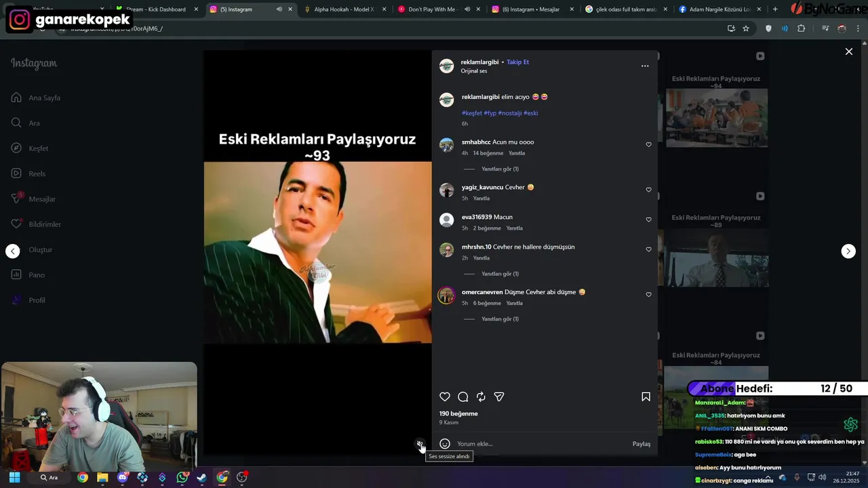Mute the Don't Play With Me tab audio
868x488 pixels.
coord(467,9)
